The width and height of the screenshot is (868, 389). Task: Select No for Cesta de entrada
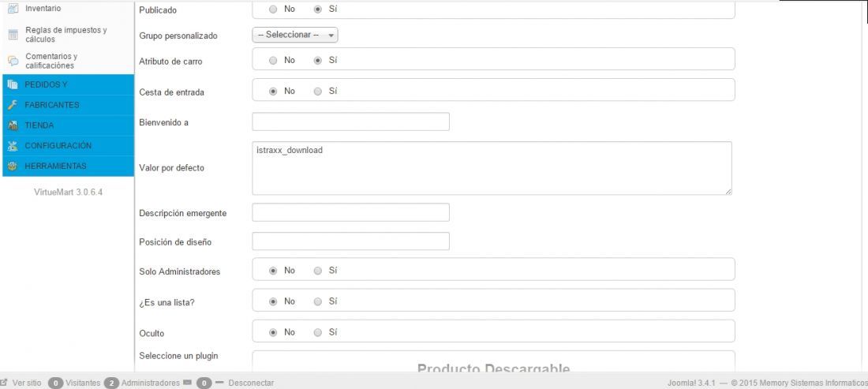pos(273,92)
